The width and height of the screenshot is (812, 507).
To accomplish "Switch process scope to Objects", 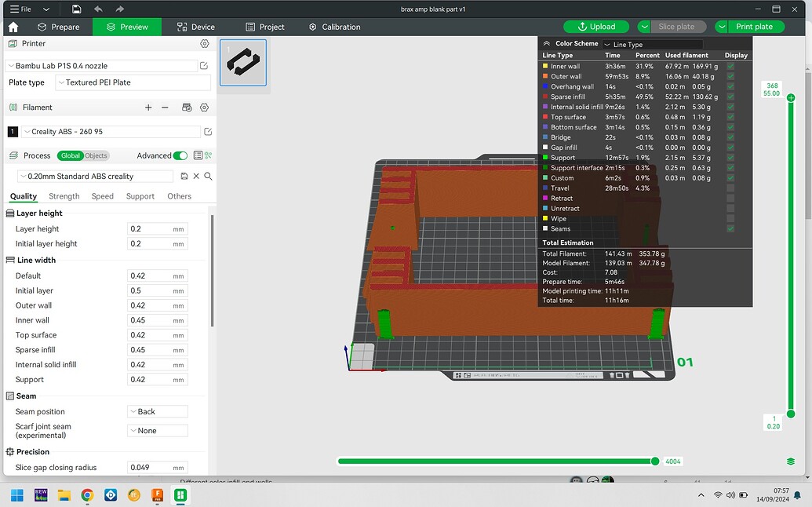I will [x=96, y=155].
